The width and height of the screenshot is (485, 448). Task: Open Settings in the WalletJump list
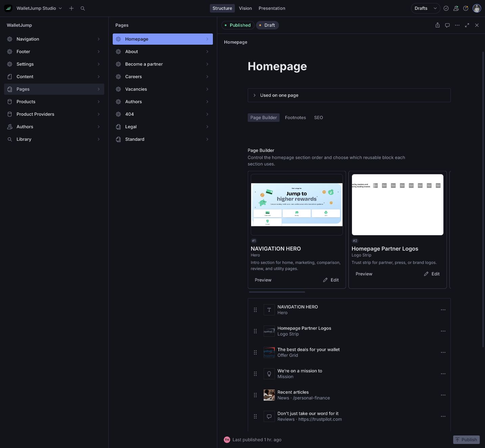[54, 64]
